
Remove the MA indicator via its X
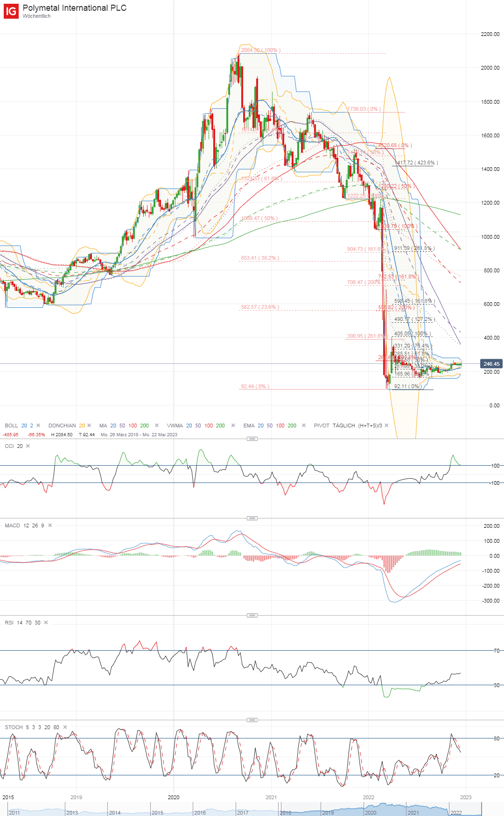157,426
